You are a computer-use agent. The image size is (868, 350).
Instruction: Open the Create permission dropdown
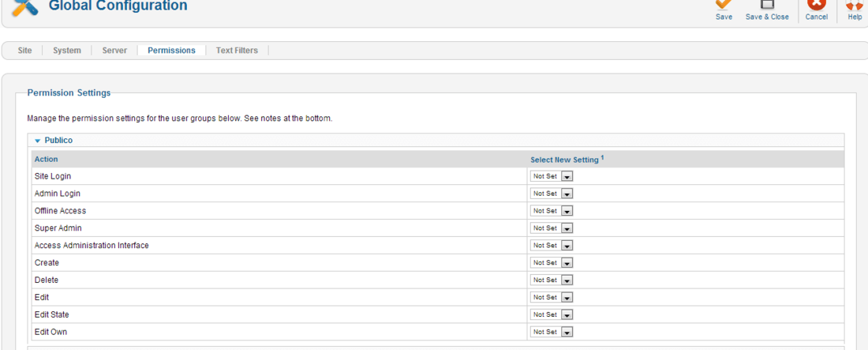552,262
